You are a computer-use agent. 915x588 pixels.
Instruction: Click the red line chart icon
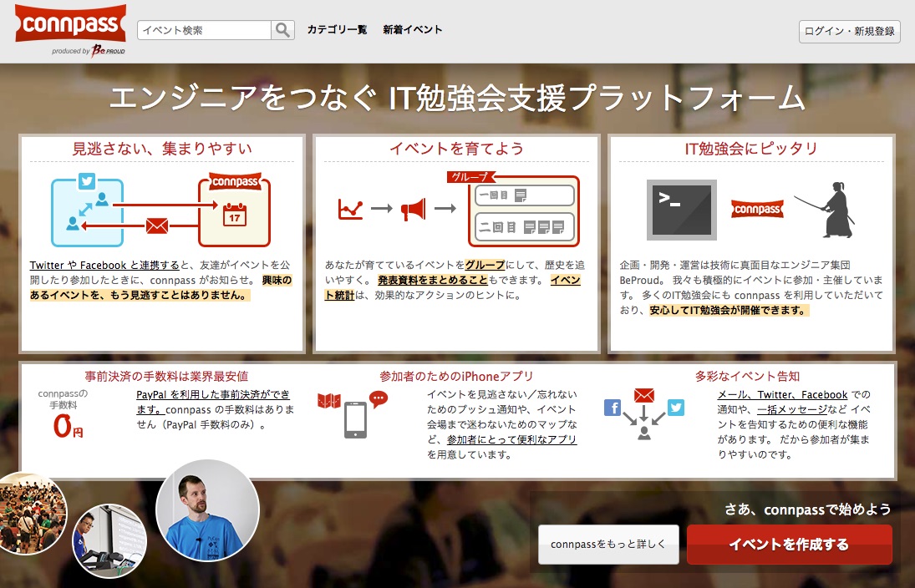coord(351,209)
